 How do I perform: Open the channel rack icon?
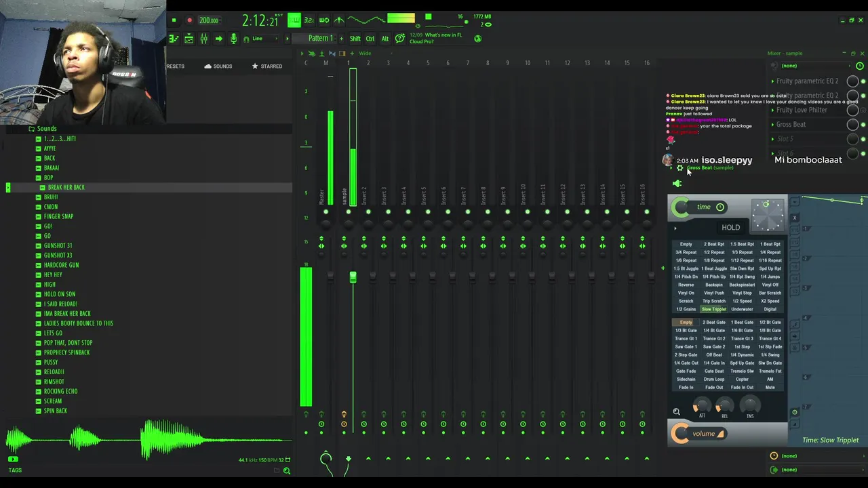click(189, 39)
